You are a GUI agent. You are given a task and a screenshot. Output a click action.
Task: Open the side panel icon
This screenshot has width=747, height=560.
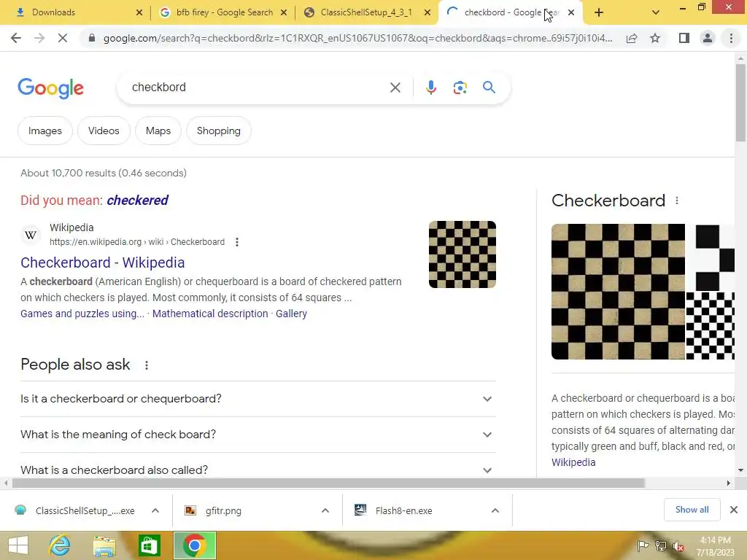click(x=684, y=38)
